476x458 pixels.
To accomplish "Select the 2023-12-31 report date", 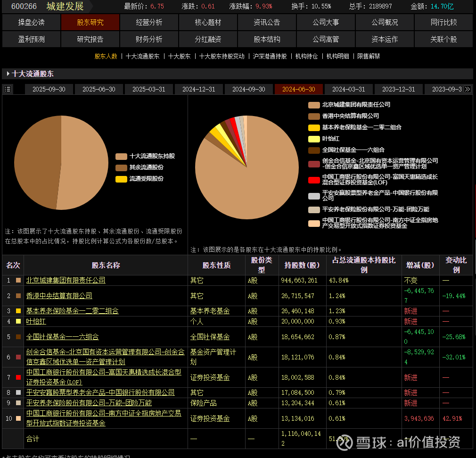I will (399, 89).
